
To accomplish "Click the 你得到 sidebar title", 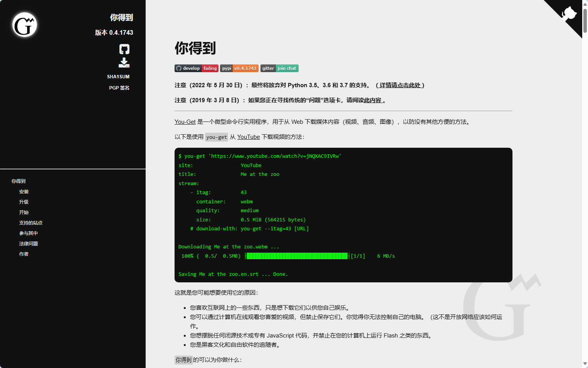I will point(121,17).
